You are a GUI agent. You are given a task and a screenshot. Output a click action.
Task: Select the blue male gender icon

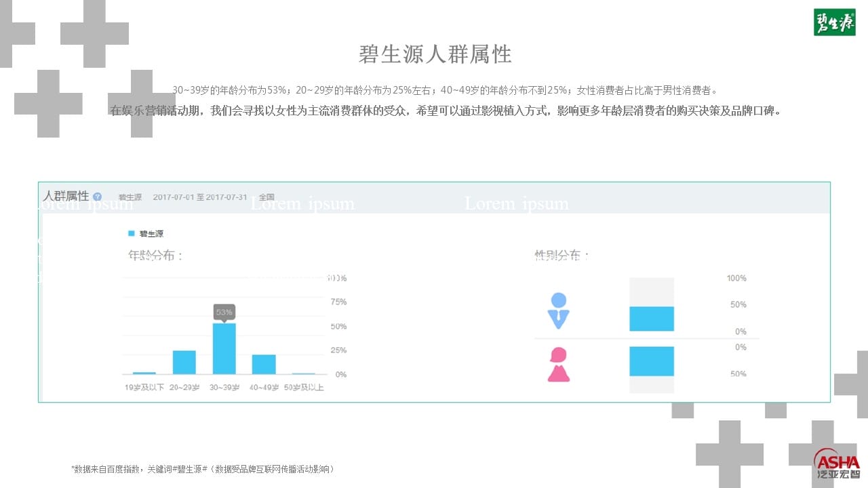[558, 310]
